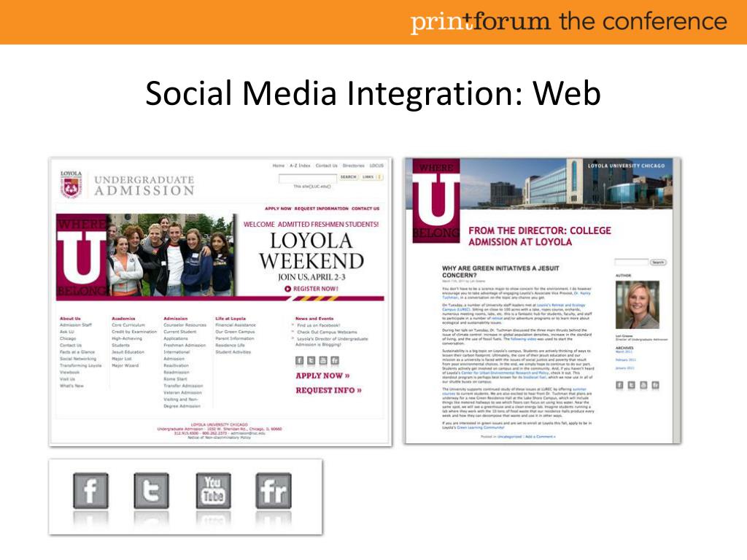747x560 pixels.
Task: Click Facebook icon in blog sidebar
Action: [x=619, y=385]
